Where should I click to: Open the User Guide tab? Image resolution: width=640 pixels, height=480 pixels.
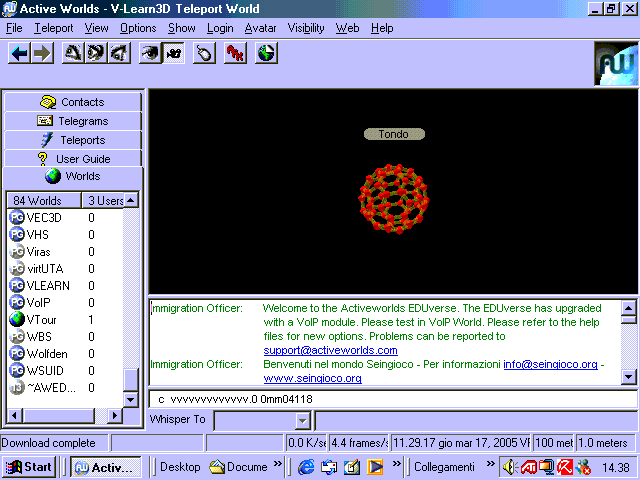point(73,159)
